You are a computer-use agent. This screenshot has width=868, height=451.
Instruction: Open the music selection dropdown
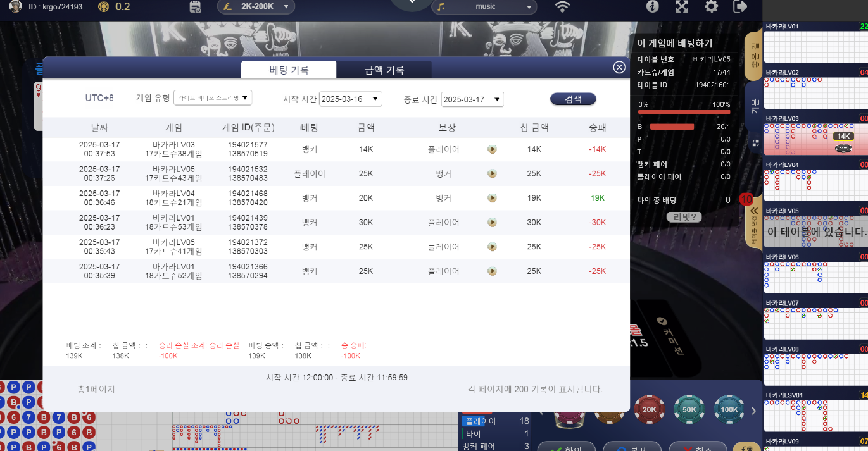click(x=484, y=7)
